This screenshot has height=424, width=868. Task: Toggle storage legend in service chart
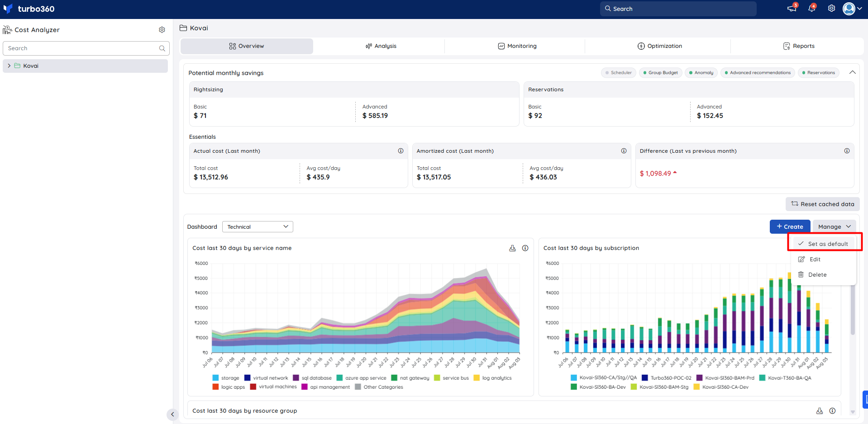(225, 378)
